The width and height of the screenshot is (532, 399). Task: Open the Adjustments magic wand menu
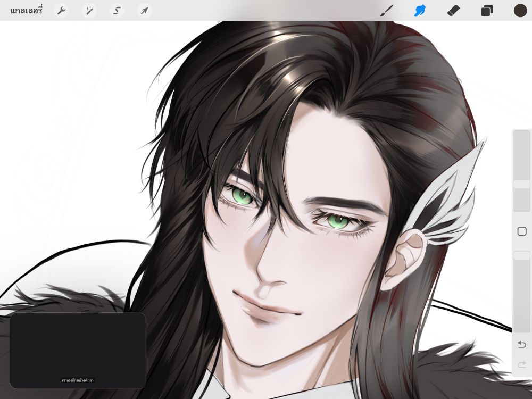[x=89, y=11]
